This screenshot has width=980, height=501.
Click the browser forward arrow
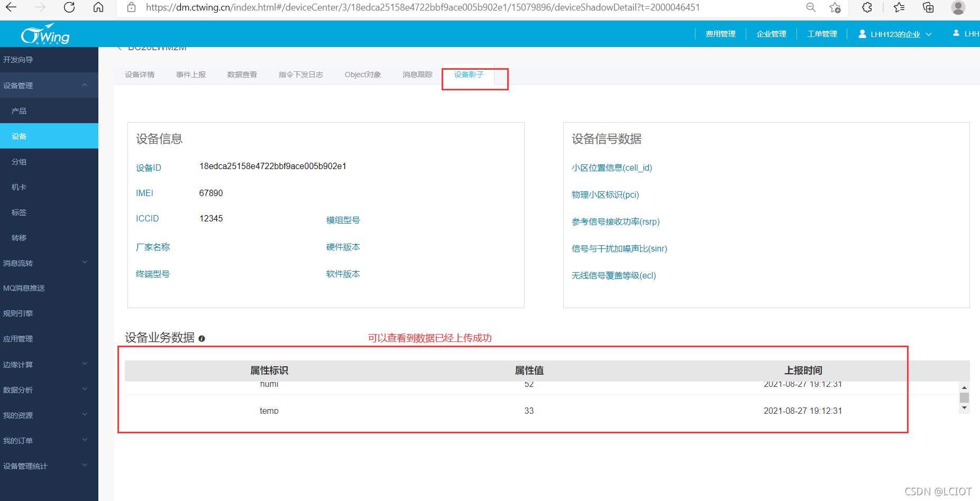click(x=40, y=7)
